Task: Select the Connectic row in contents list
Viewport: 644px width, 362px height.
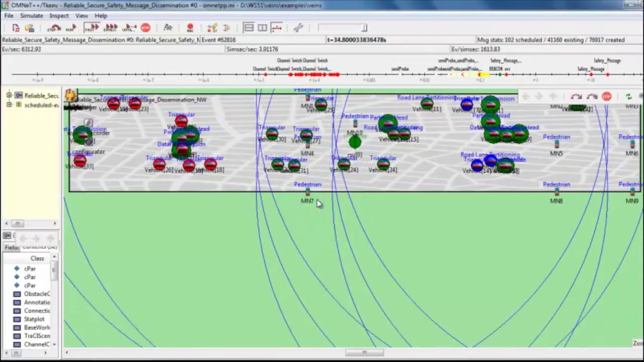Action: (x=31, y=311)
